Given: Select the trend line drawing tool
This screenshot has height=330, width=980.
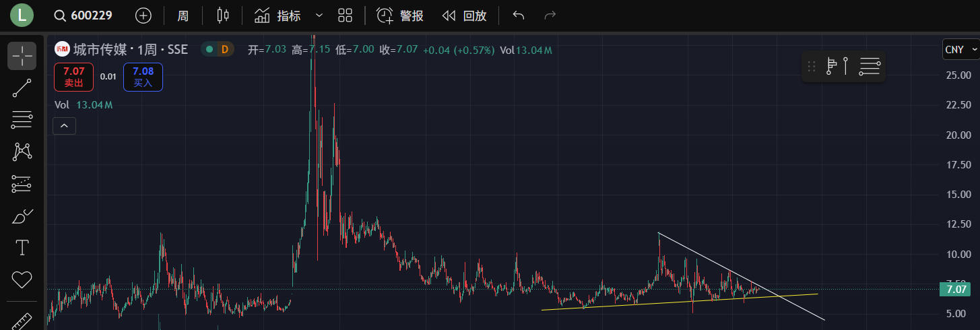Looking at the screenshot, I should click(x=22, y=88).
